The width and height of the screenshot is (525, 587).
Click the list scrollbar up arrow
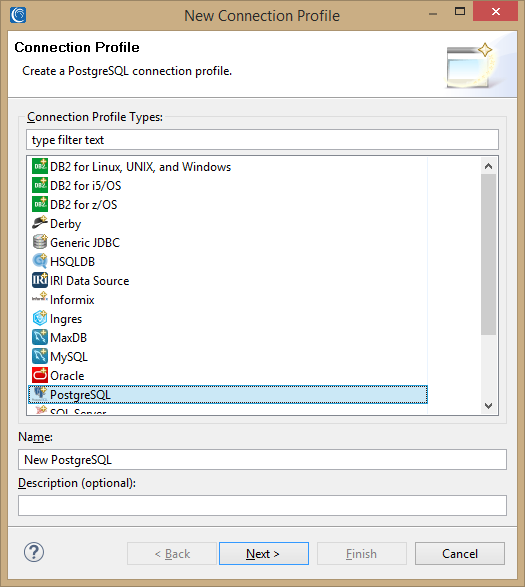[488, 166]
